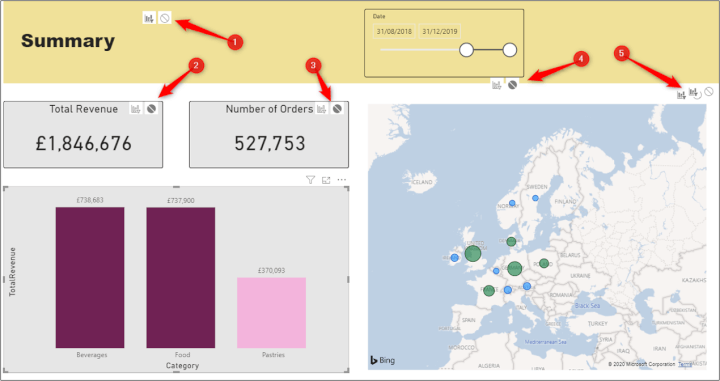Click the Total Revenue card title

(x=84, y=109)
